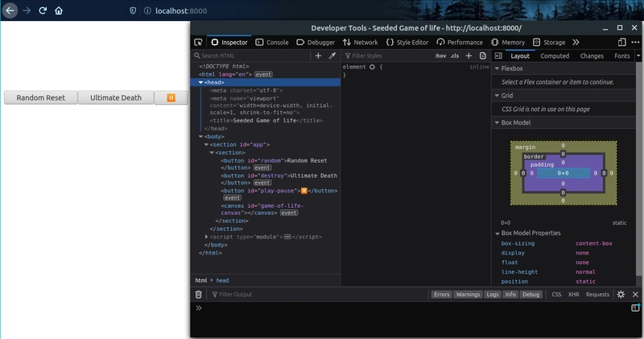Collapse the head element node
The width and height of the screenshot is (644, 339).
[x=201, y=82]
